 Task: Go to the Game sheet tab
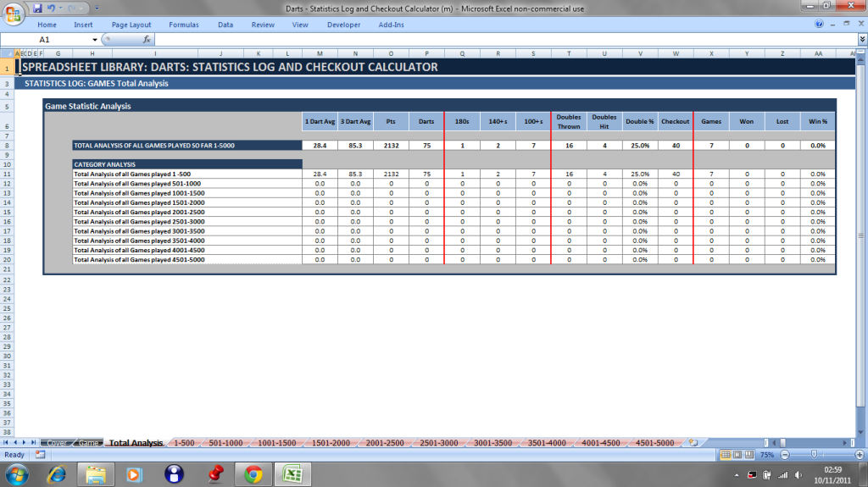pos(89,443)
